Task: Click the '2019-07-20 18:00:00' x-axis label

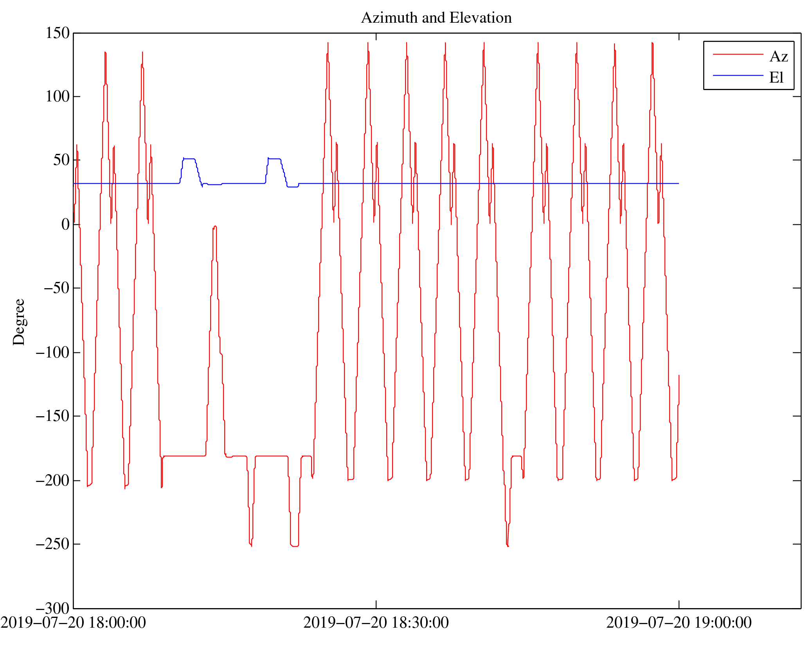Action: pos(73,623)
